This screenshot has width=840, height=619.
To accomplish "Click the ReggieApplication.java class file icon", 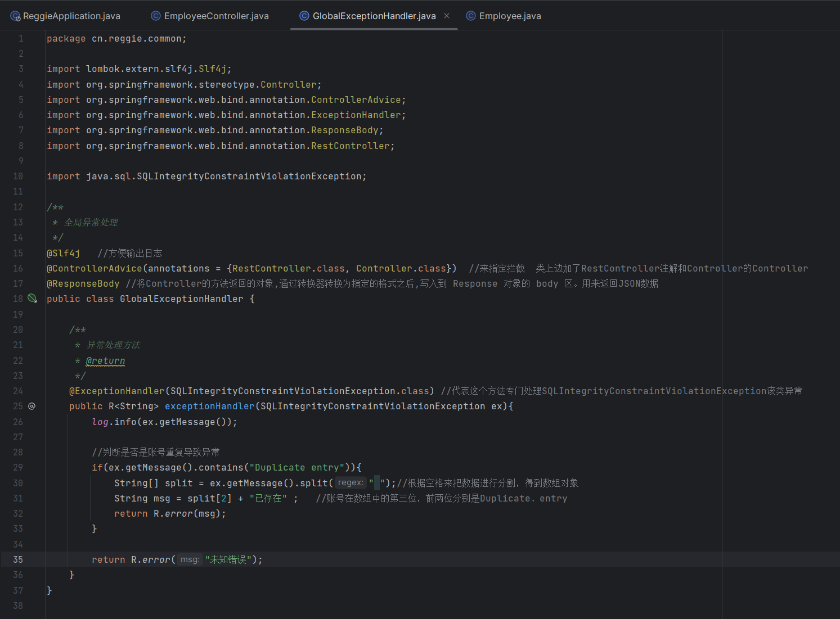I will click(15, 16).
